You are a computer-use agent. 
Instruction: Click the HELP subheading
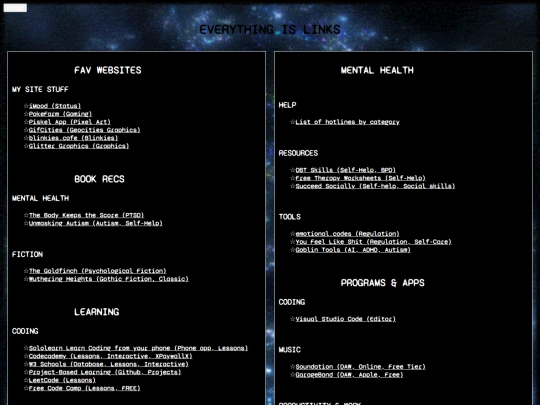(287, 105)
